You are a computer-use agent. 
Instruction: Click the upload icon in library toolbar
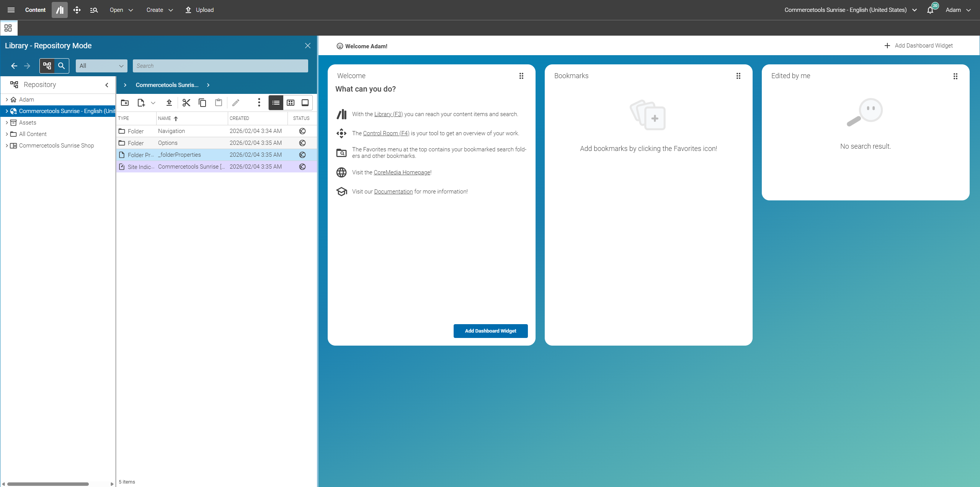point(169,103)
